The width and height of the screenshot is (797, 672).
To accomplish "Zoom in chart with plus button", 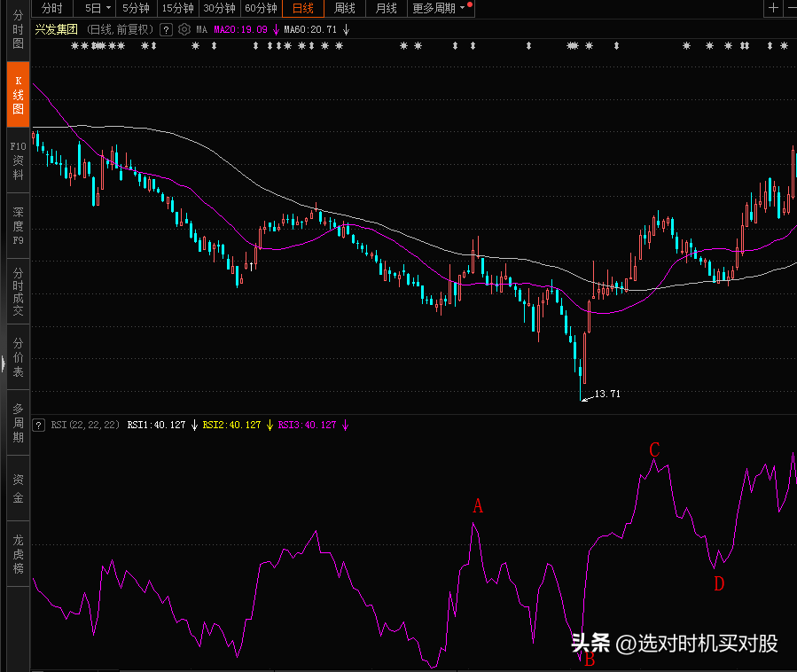I will tap(773, 8).
